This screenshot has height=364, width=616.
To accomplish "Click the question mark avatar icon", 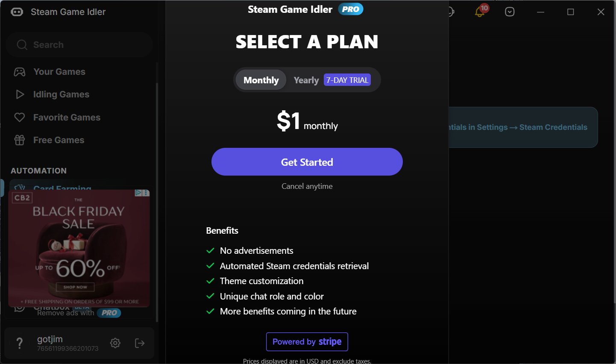I will (20, 343).
